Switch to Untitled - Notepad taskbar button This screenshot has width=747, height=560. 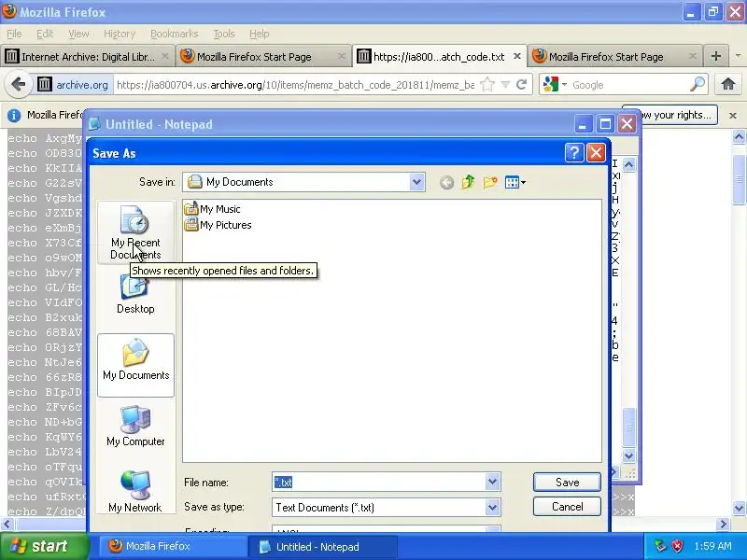(x=323, y=546)
